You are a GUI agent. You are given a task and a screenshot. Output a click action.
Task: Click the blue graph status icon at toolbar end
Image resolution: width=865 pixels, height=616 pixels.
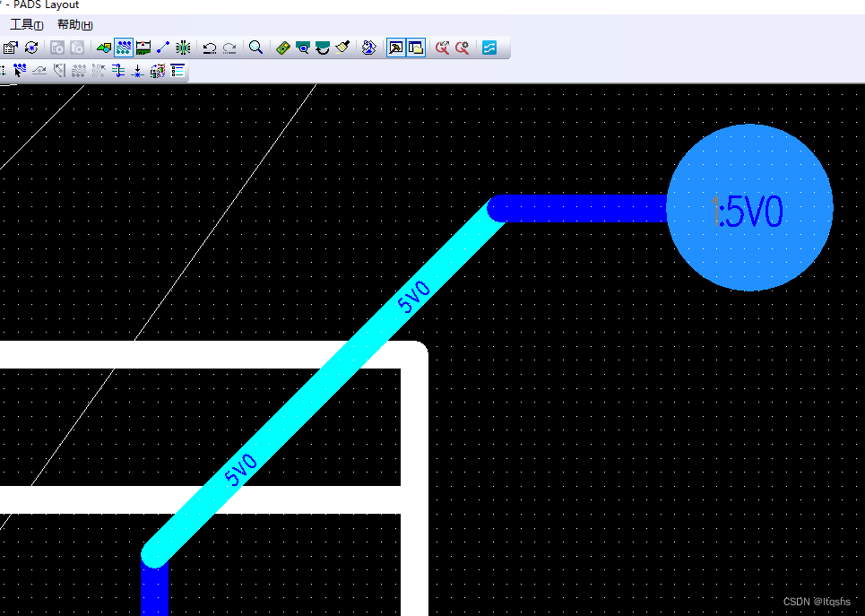point(489,48)
